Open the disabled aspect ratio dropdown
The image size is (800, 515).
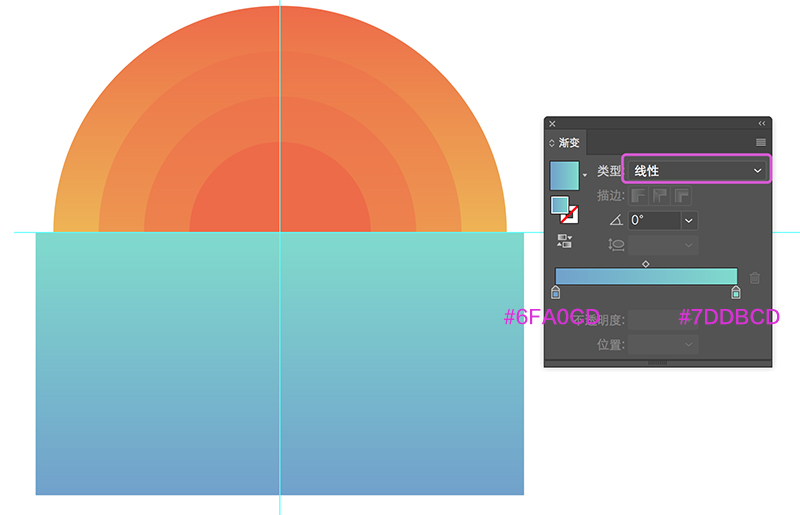[x=663, y=245]
